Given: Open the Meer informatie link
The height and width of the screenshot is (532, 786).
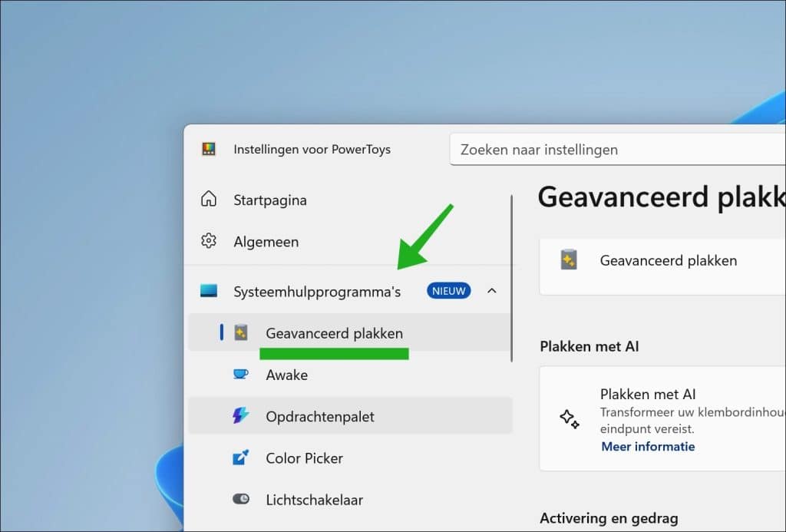Looking at the screenshot, I should click(x=648, y=446).
